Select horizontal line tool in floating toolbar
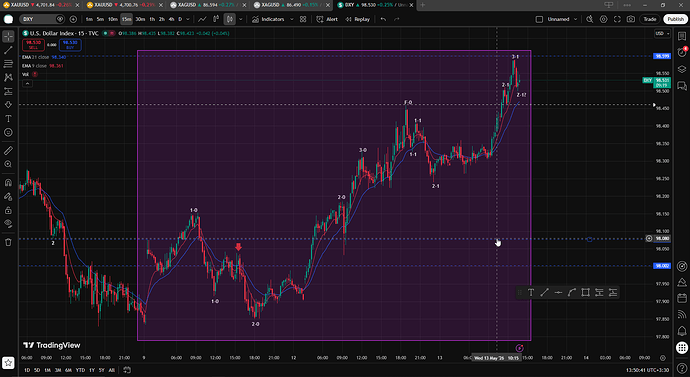Image resolution: width=690 pixels, height=377 pixels. 558,293
